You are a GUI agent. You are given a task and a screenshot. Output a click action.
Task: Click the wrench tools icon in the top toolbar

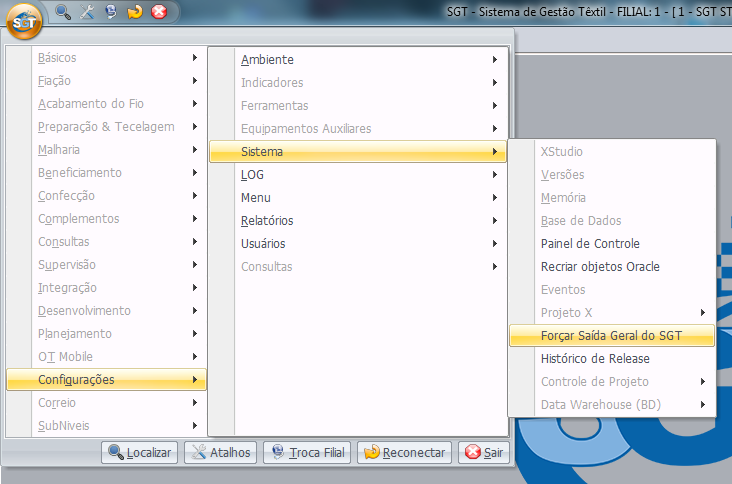87,12
